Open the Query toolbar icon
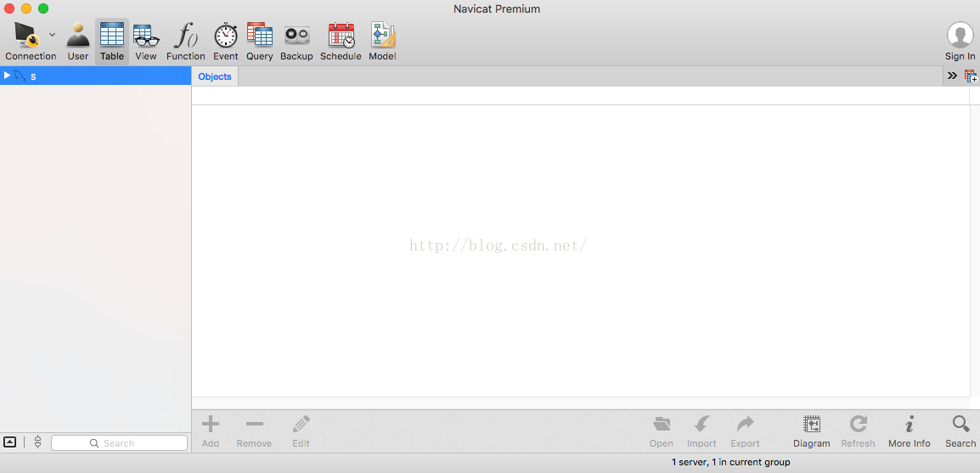The height and width of the screenshot is (473, 980). [259, 42]
